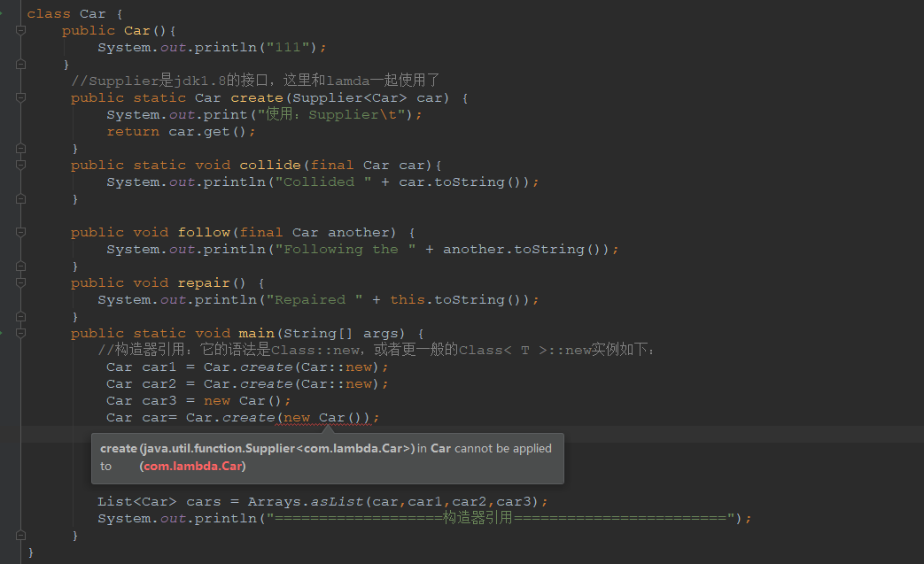Click 'Supplier<Car>' parameter type
The image size is (924, 564).
[x=349, y=97]
